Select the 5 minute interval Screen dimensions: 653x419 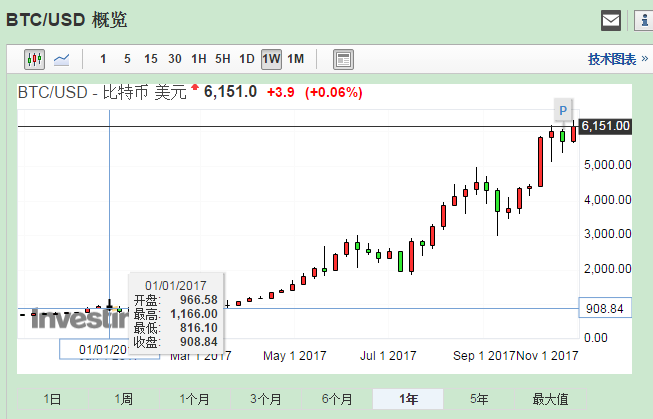pyautogui.click(x=127, y=59)
